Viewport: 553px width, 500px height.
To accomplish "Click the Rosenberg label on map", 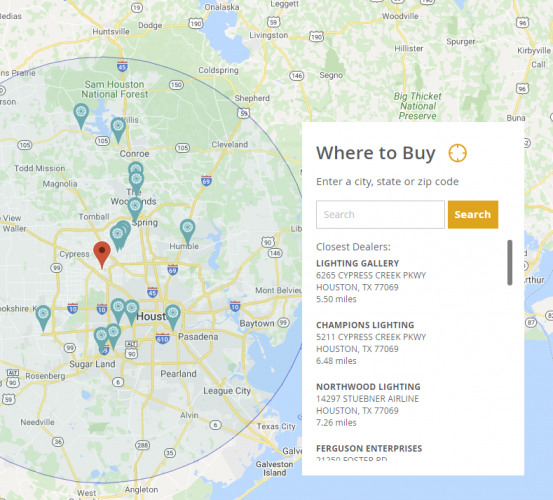I will pyautogui.click(x=45, y=376).
